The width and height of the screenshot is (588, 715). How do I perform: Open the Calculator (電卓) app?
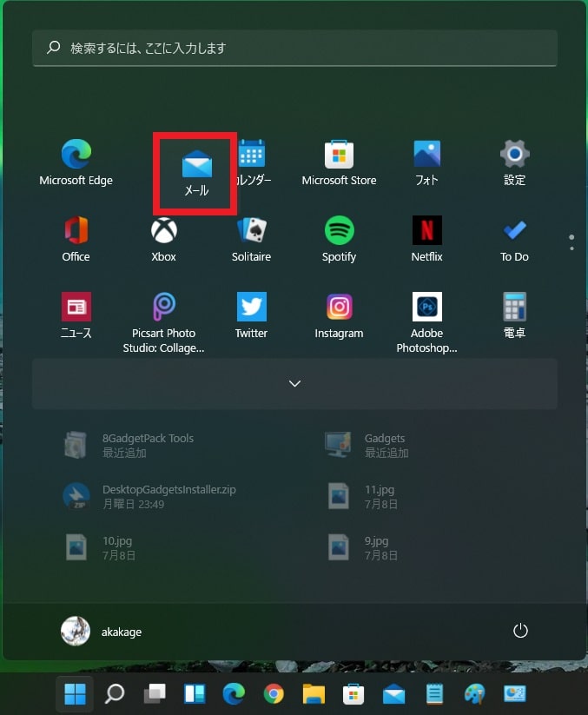[x=514, y=315]
